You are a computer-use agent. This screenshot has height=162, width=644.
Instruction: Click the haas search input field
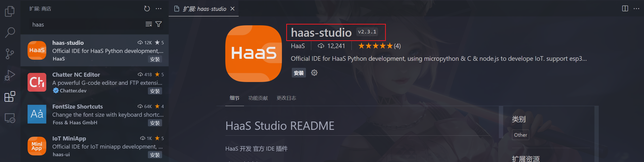[x=86, y=25]
